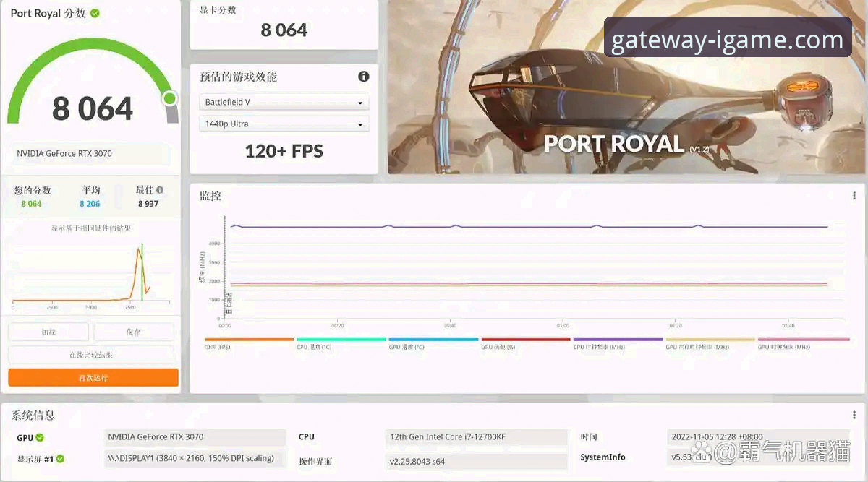
Task: Click the info icon in estimated game performance
Action: click(x=364, y=77)
